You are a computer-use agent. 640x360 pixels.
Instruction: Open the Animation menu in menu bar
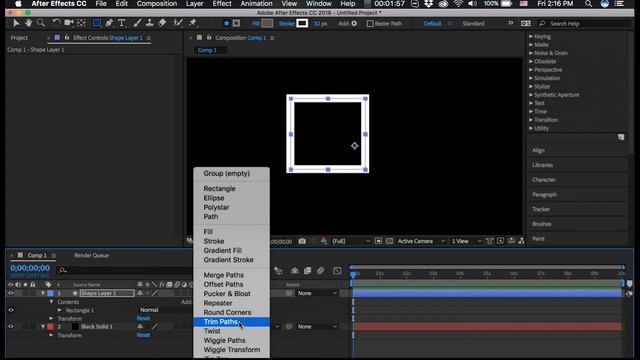(256, 4)
